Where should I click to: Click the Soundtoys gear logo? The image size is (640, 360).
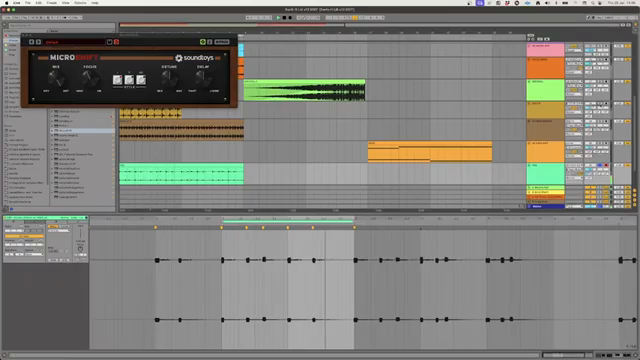(x=178, y=58)
